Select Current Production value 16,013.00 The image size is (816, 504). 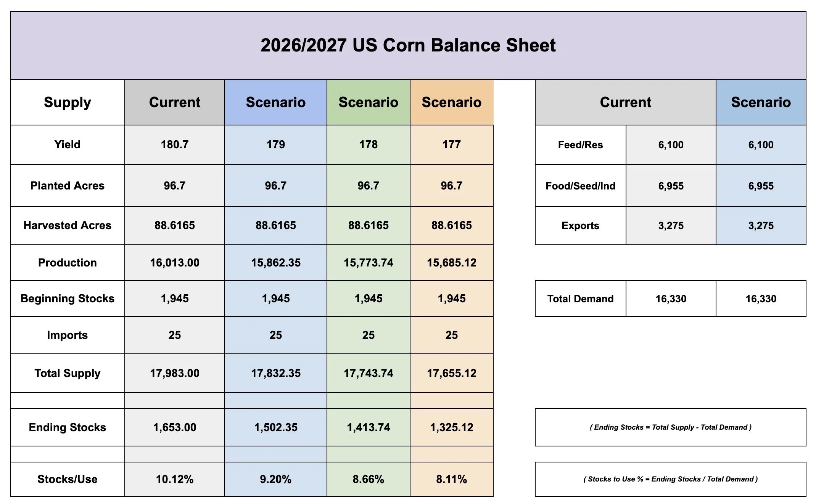pyautogui.click(x=175, y=263)
